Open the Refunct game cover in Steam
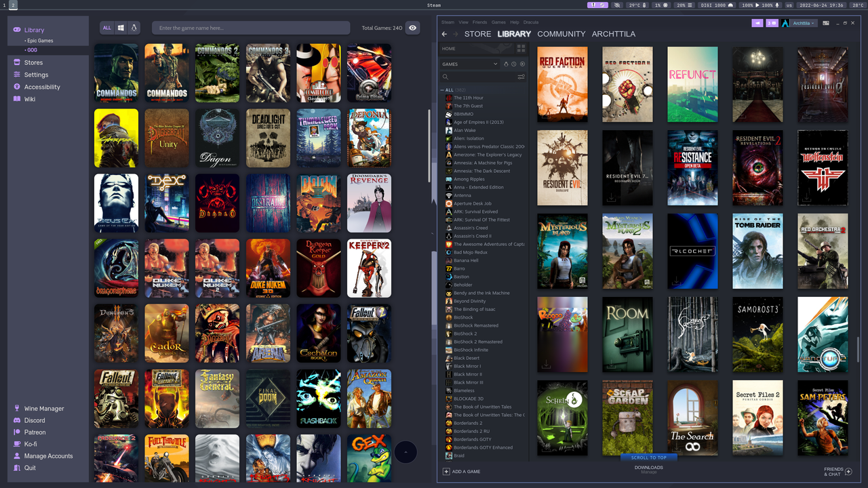 click(692, 84)
